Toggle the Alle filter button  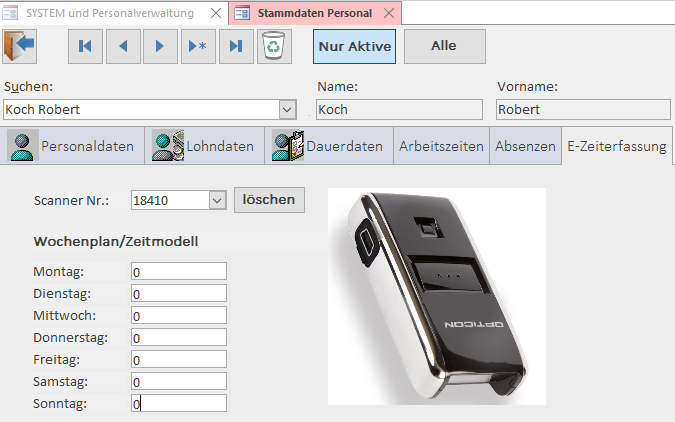pos(445,47)
